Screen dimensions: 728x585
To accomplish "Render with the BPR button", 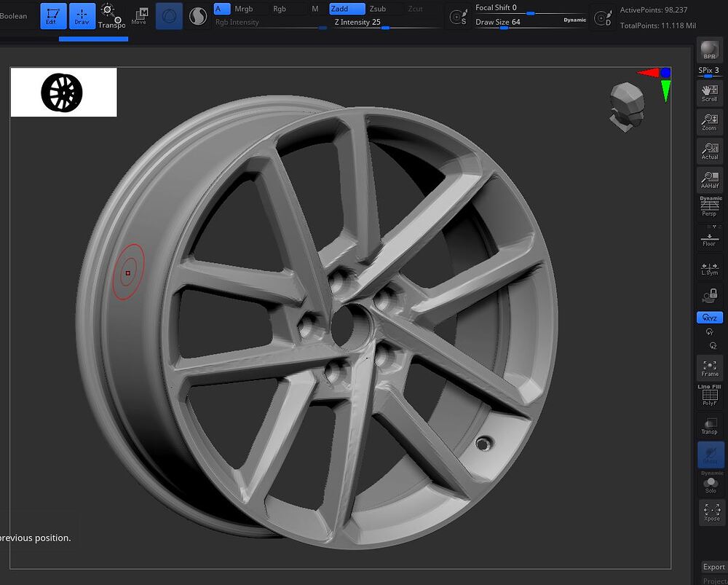I will coord(709,50).
